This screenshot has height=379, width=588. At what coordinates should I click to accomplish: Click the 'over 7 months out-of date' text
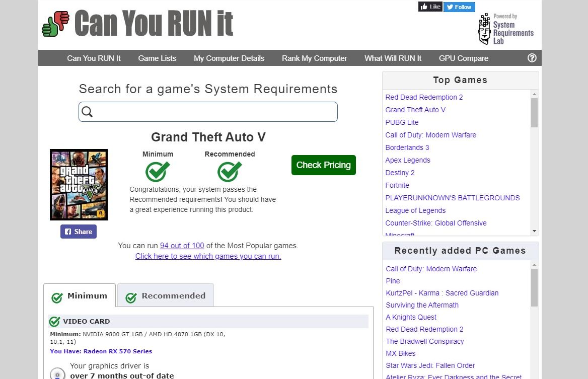click(122, 375)
